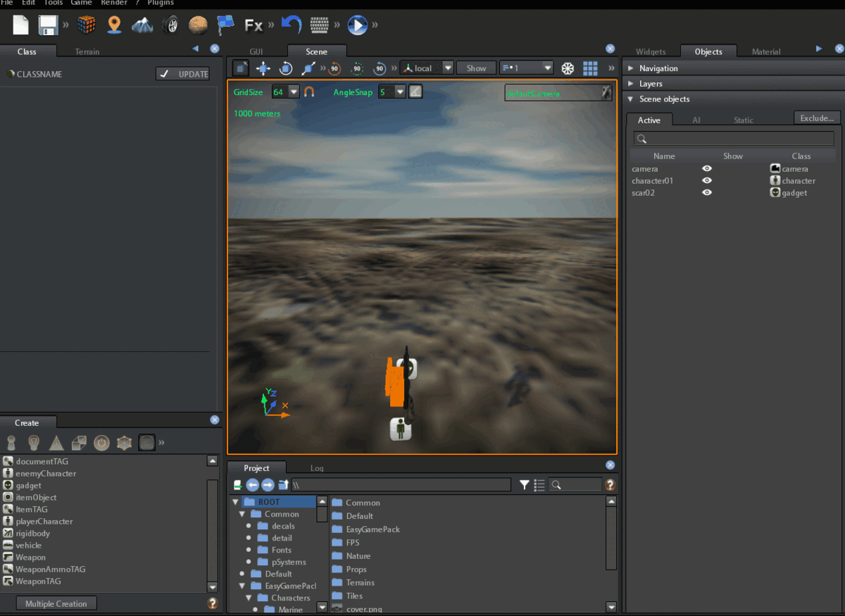
Task: Click the green dashed rotate 90 icon
Action: click(358, 68)
